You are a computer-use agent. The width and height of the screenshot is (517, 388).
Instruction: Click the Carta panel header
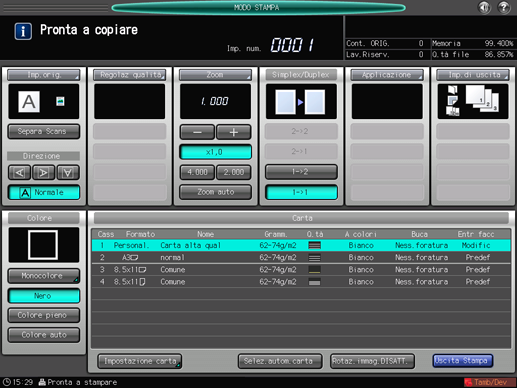pyautogui.click(x=301, y=218)
